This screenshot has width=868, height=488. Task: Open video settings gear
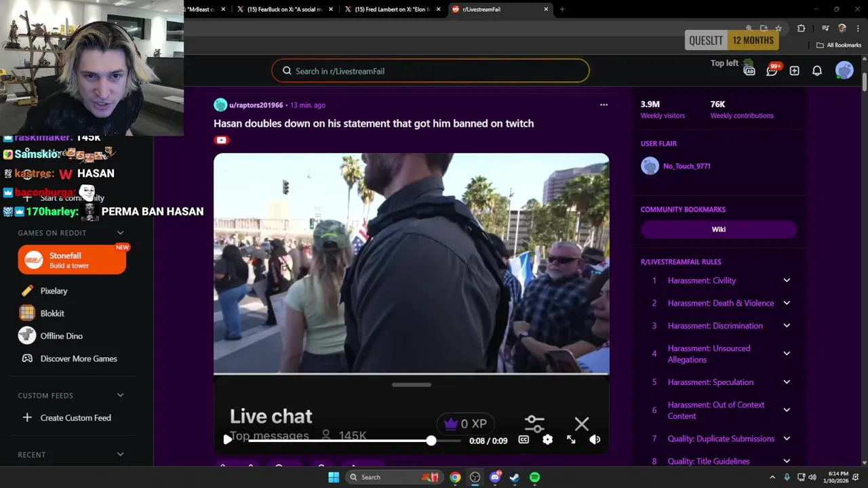point(547,440)
